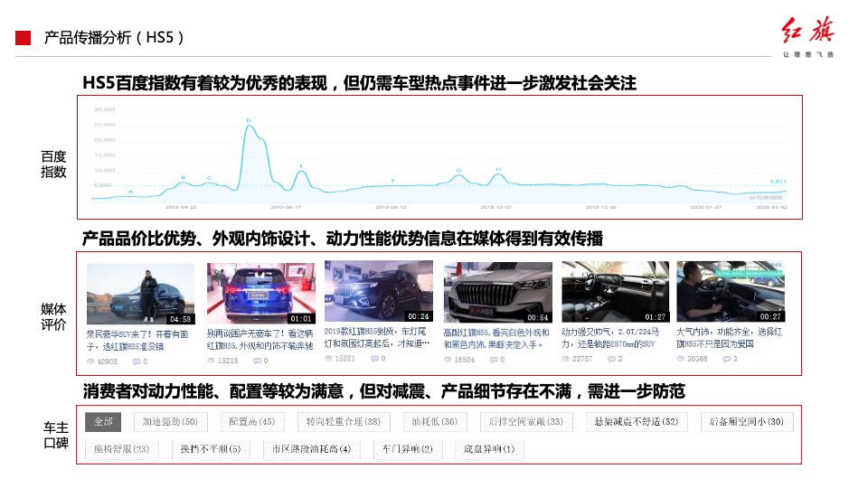
Task: Click the eye views icon beside 16504
Action: 448,359
